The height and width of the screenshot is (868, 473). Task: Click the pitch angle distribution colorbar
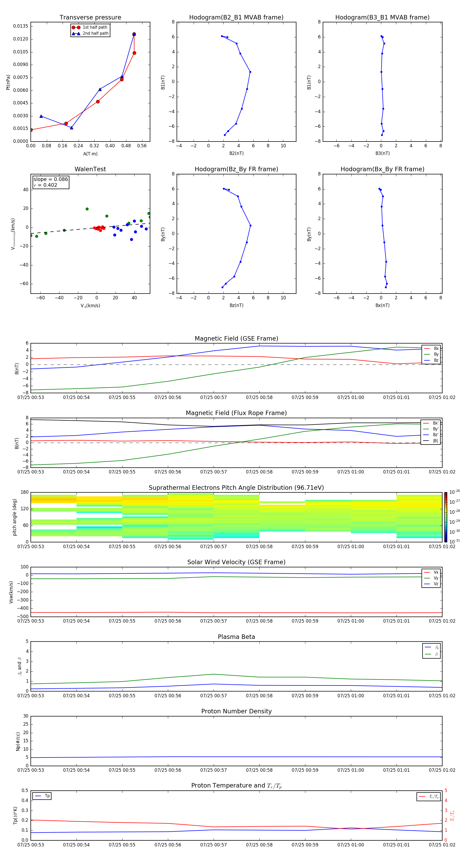click(446, 517)
